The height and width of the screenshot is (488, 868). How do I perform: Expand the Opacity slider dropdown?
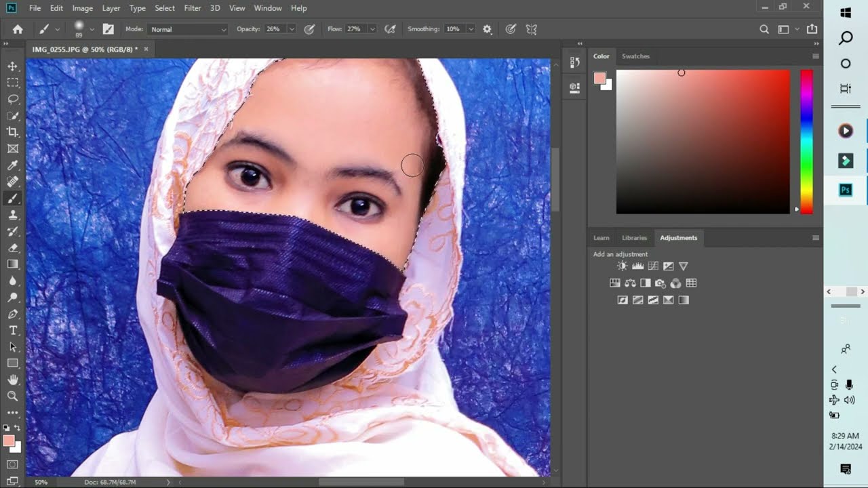pyautogui.click(x=292, y=29)
